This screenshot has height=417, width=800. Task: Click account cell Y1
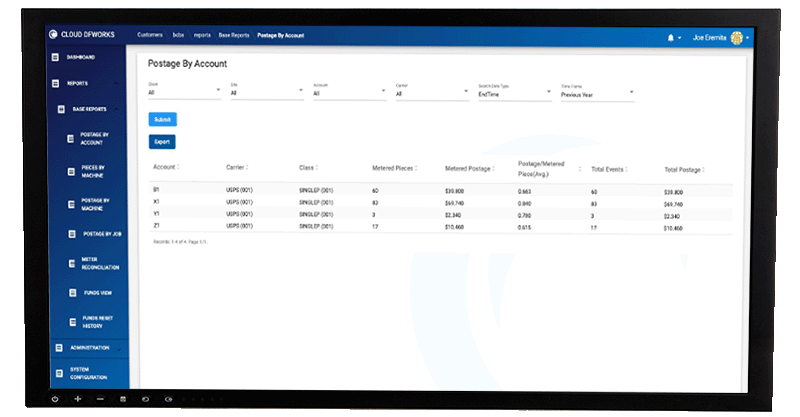click(156, 213)
